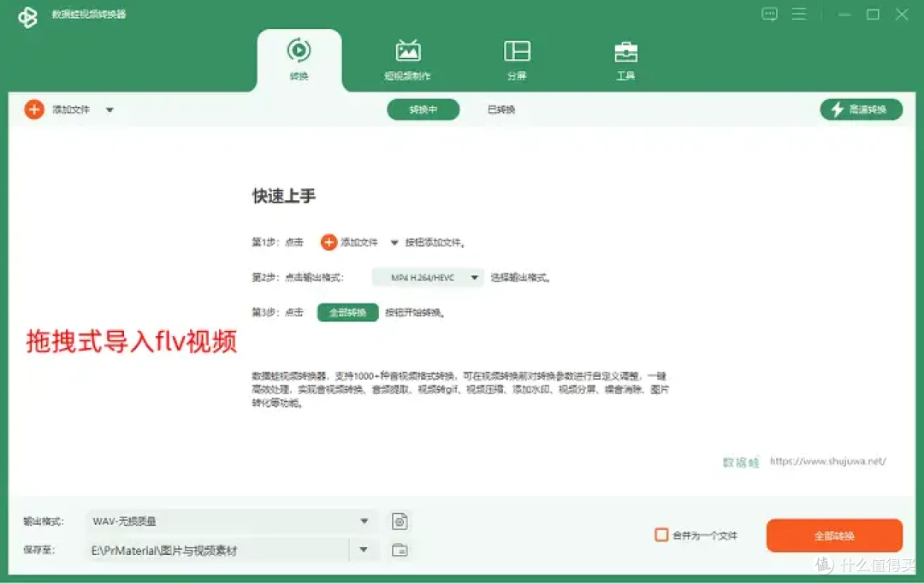Open output format settings icon
The height and width of the screenshot is (584, 924).
tap(400, 522)
